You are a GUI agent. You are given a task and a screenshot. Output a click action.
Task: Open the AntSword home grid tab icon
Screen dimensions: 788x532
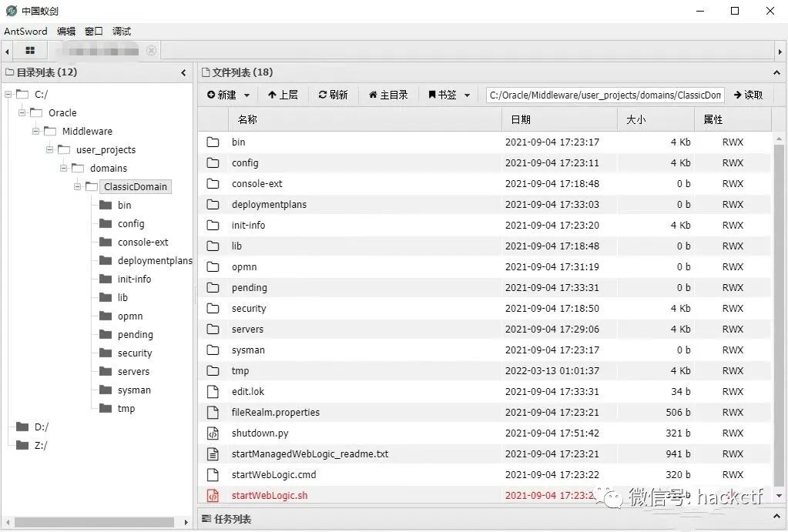click(30, 51)
